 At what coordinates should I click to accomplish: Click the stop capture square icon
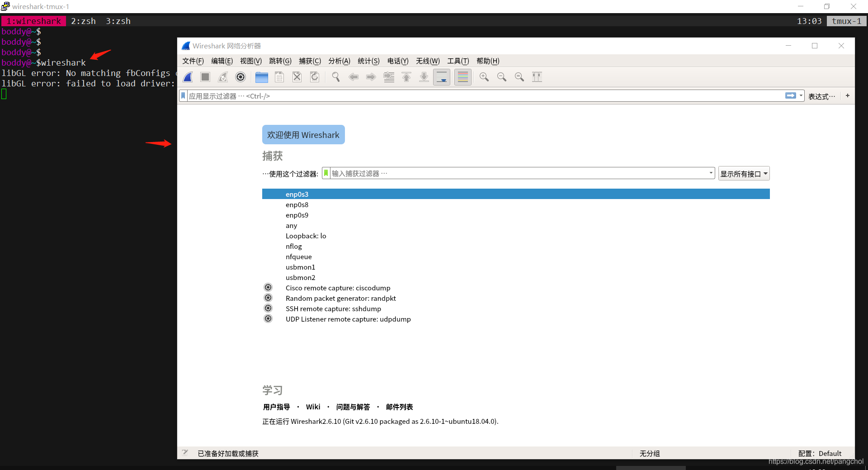pyautogui.click(x=205, y=77)
